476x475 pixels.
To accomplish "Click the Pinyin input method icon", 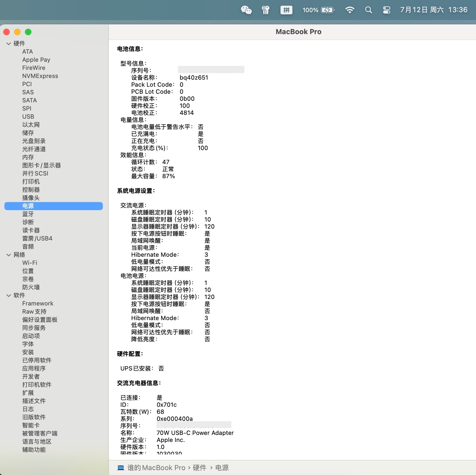I will tap(286, 10).
